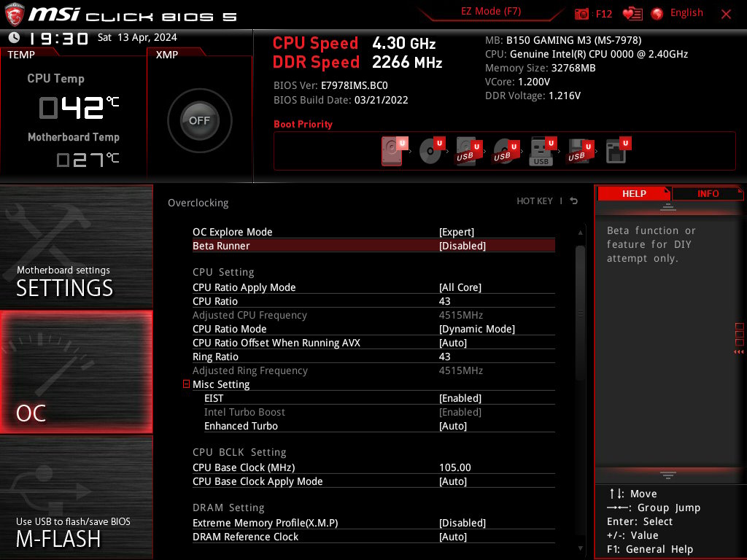This screenshot has width=747, height=560.
Task: Toggle the Beta Runner Disabled value
Action: [x=462, y=246]
